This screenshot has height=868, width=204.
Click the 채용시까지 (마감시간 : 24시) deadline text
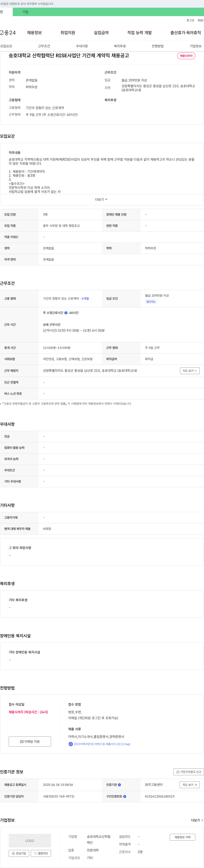coord(28,712)
